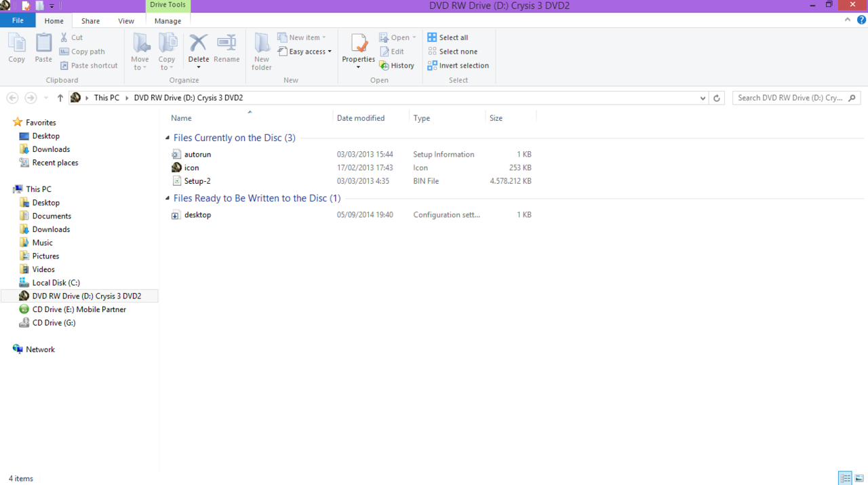Image resolution: width=868 pixels, height=485 pixels.
Task: Open Videos folder under This PC
Action: point(43,269)
